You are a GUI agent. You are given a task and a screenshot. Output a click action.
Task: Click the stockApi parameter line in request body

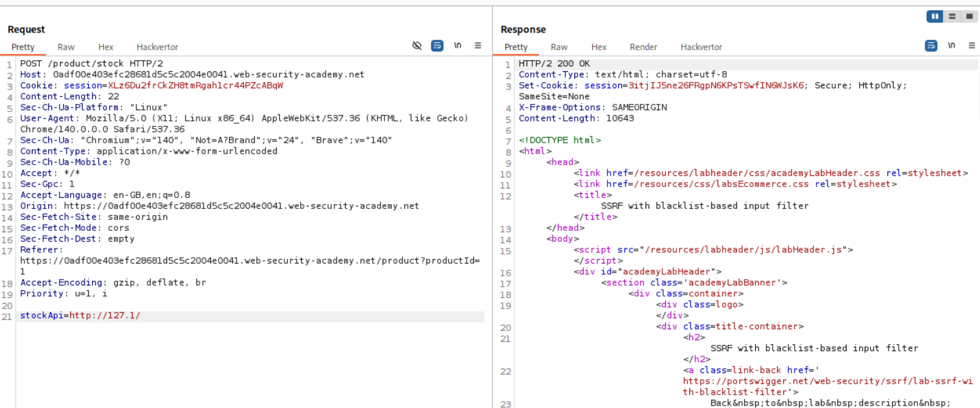click(x=80, y=316)
